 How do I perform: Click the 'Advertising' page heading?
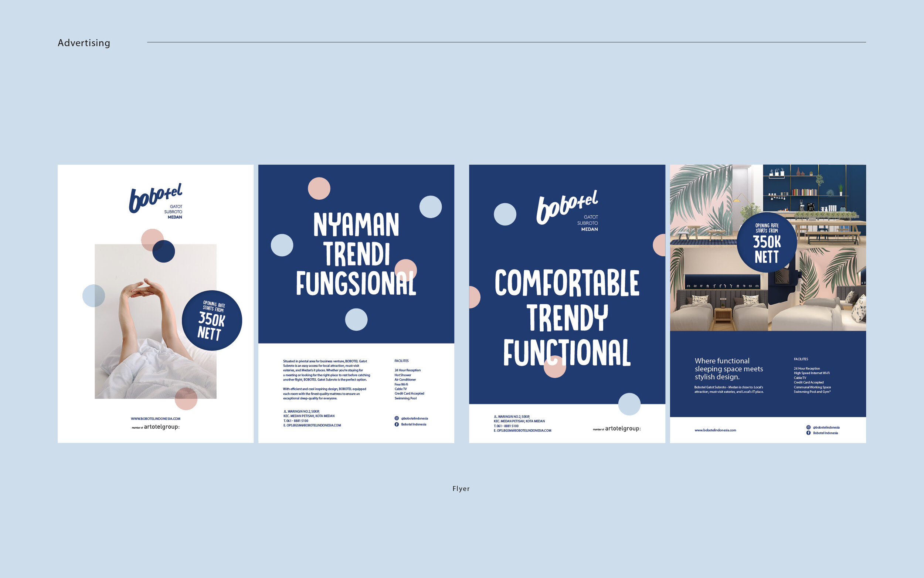84,43
